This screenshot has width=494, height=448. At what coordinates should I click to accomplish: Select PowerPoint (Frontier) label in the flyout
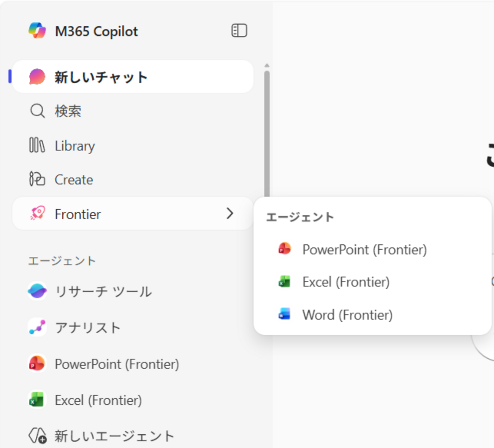365,250
